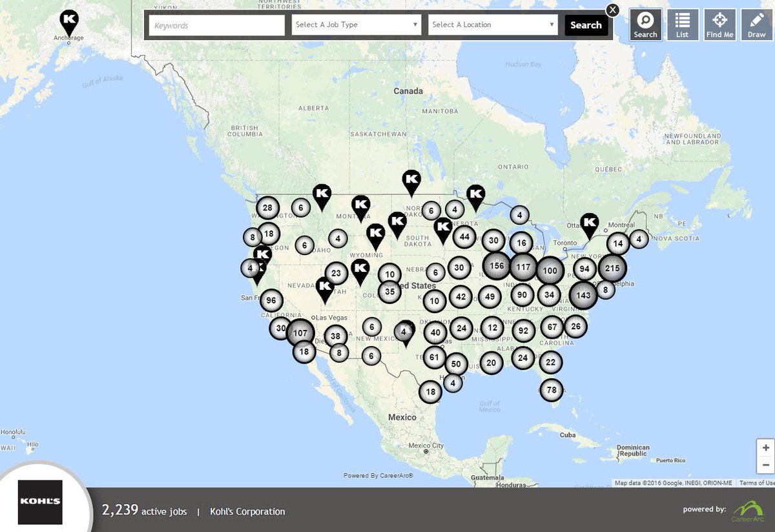The width and height of the screenshot is (775, 532).
Task: Open the 22 jobs cluster marker
Action: 550,362
